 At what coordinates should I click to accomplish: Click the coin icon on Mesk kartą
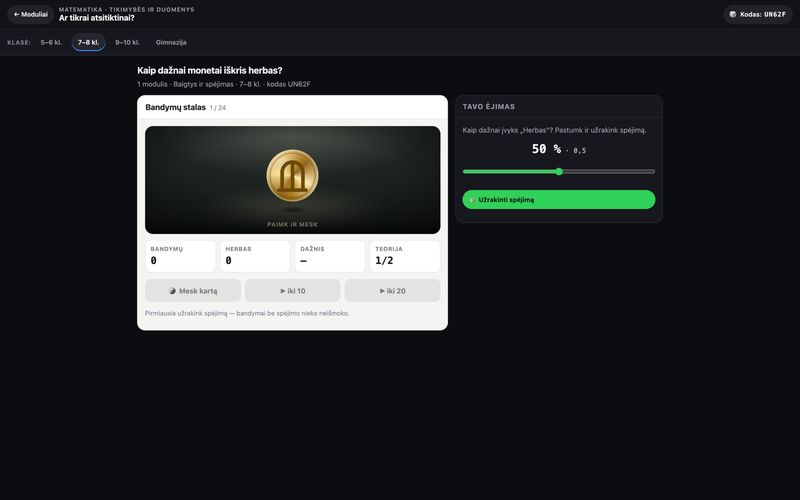172,291
